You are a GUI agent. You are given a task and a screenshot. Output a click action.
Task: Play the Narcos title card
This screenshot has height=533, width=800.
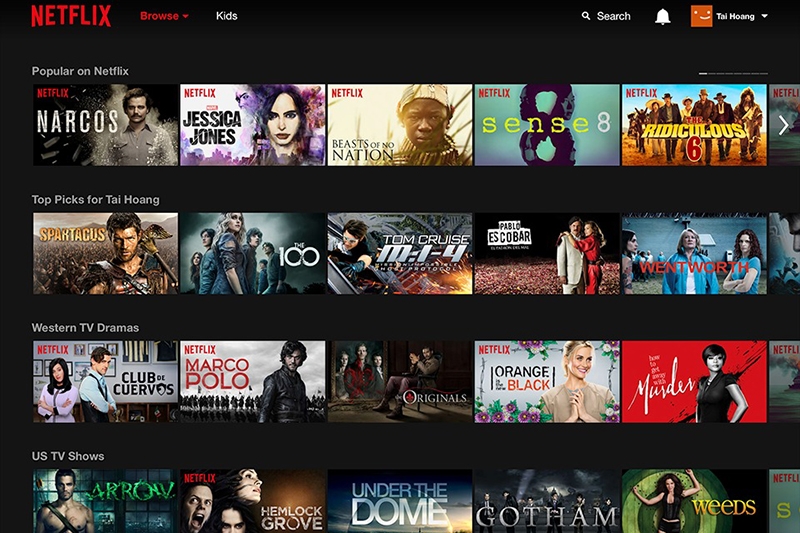pyautogui.click(x=106, y=125)
